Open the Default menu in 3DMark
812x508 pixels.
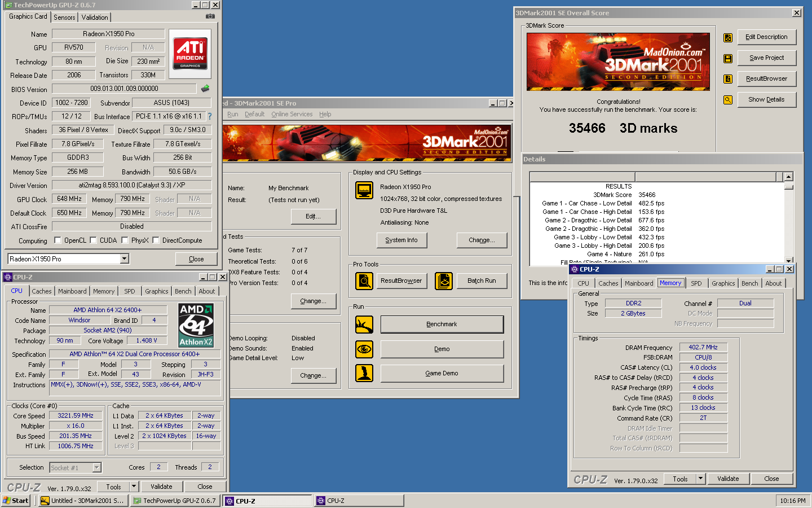(x=254, y=114)
